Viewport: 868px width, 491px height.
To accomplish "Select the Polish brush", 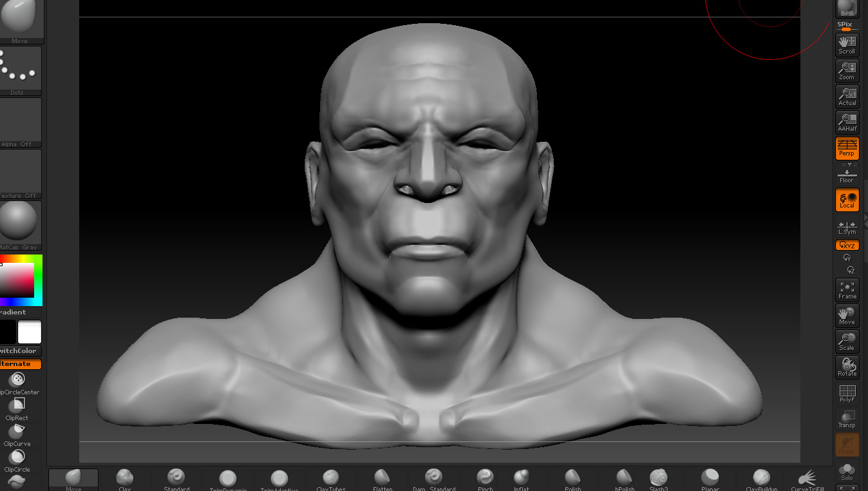I will [x=573, y=479].
